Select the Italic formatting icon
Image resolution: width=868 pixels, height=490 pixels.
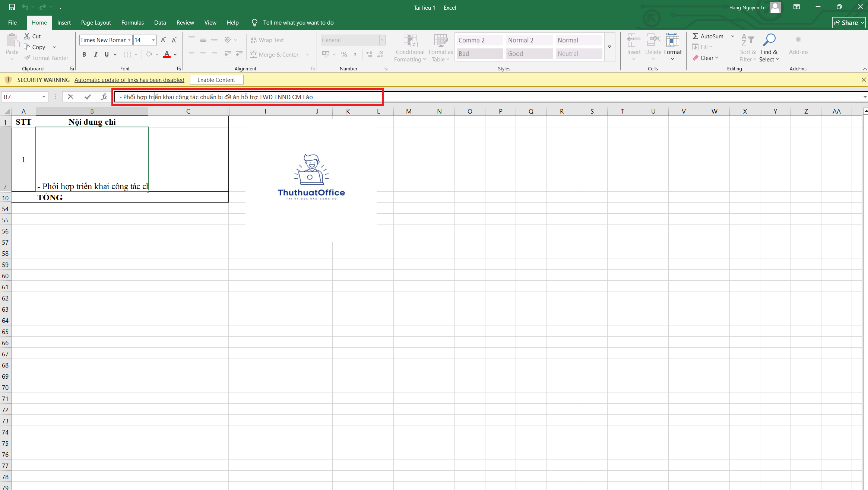(x=95, y=54)
